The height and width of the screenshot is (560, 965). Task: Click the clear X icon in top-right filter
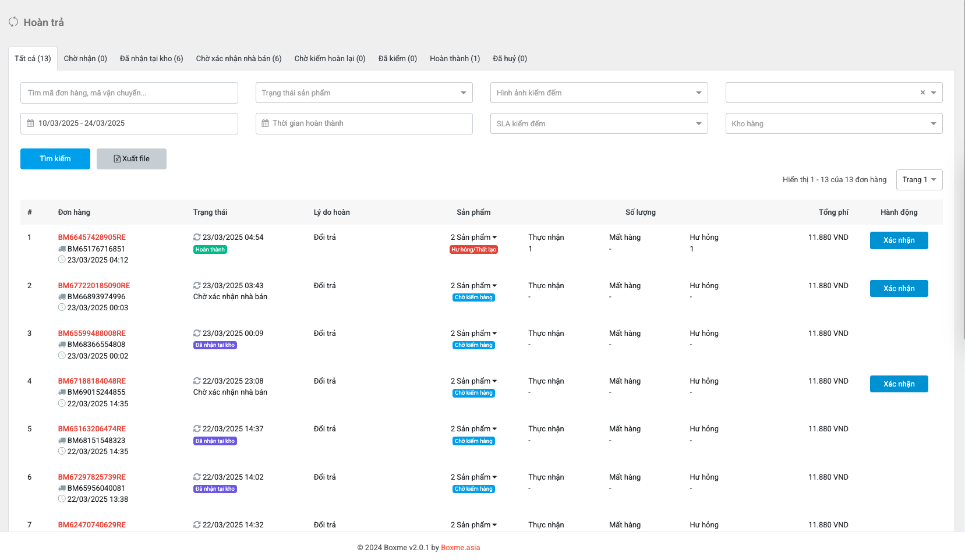[922, 93]
